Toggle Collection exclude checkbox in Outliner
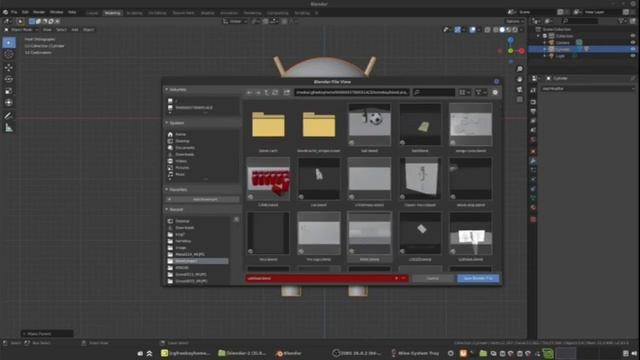This screenshot has width=640, height=360. pos(544,36)
